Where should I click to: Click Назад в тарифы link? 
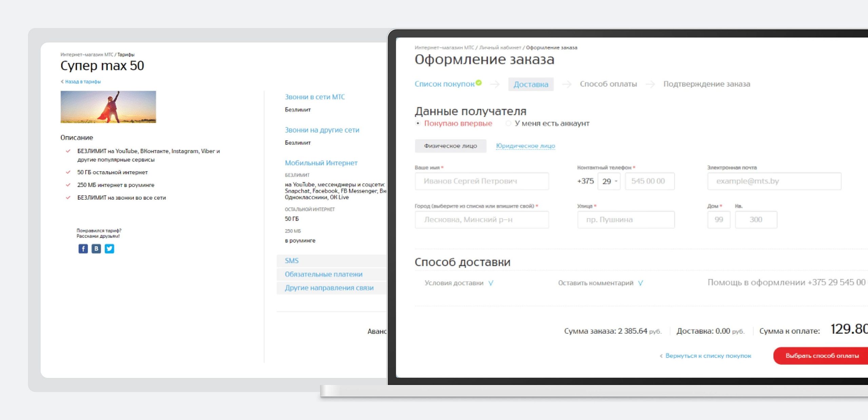click(82, 82)
